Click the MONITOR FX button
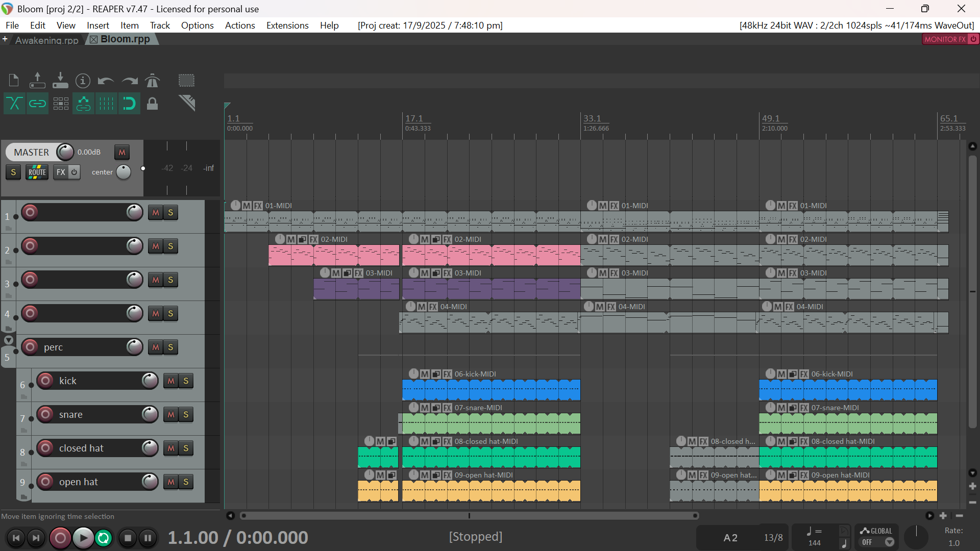The height and width of the screenshot is (551, 980). 945,39
